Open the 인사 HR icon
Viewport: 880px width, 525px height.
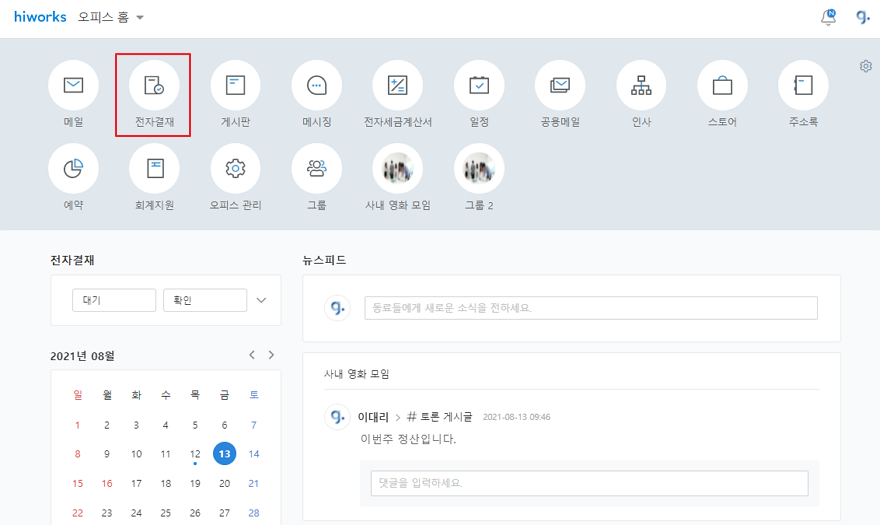[641, 85]
